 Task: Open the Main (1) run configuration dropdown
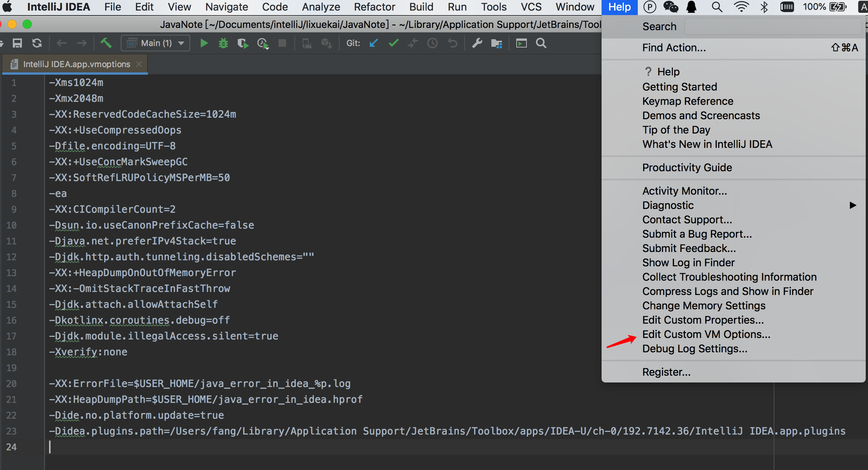(x=155, y=43)
